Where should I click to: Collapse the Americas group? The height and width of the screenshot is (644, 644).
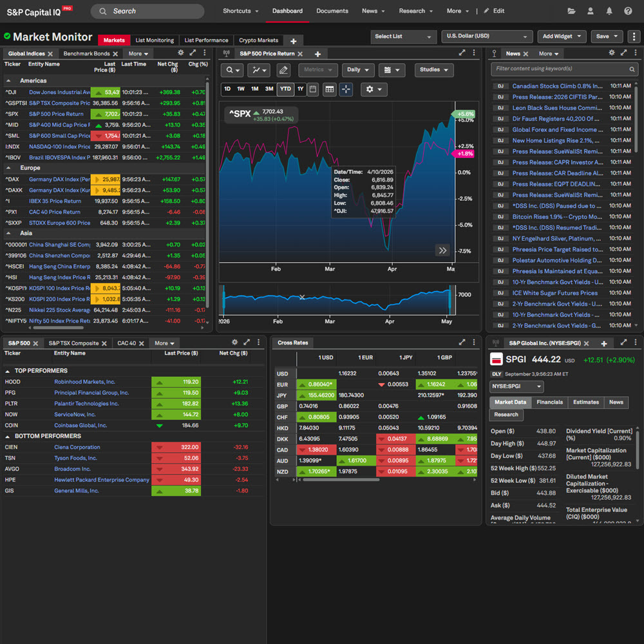coord(8,81)
